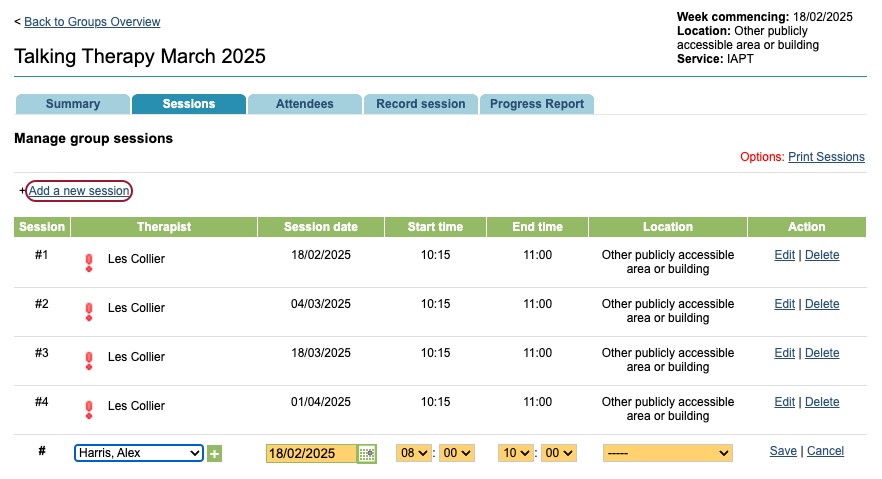Click the red alert icon in session #2
The height and width of the screenshot is (479, 882).
[x=89, y=311]
